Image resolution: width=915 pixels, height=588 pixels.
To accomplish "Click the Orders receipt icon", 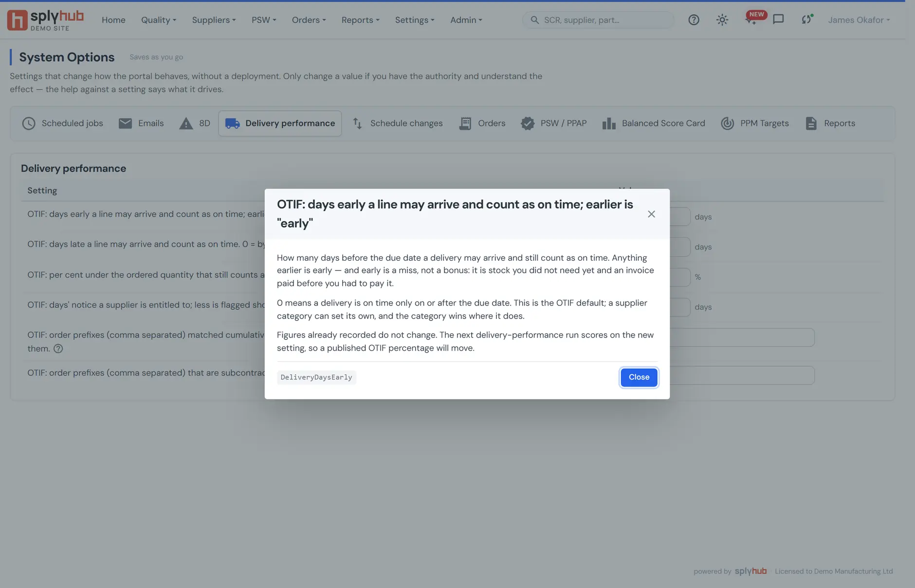I will pos(465,124).
